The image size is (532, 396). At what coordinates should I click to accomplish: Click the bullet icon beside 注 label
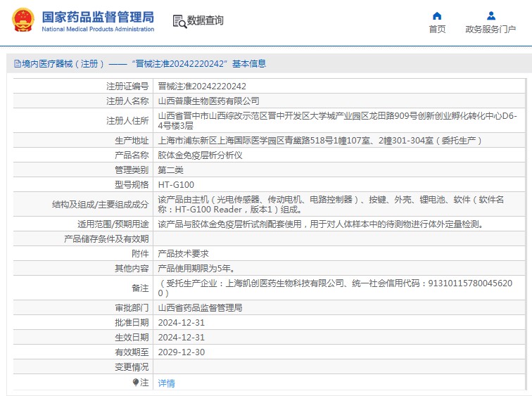[137, 382]
